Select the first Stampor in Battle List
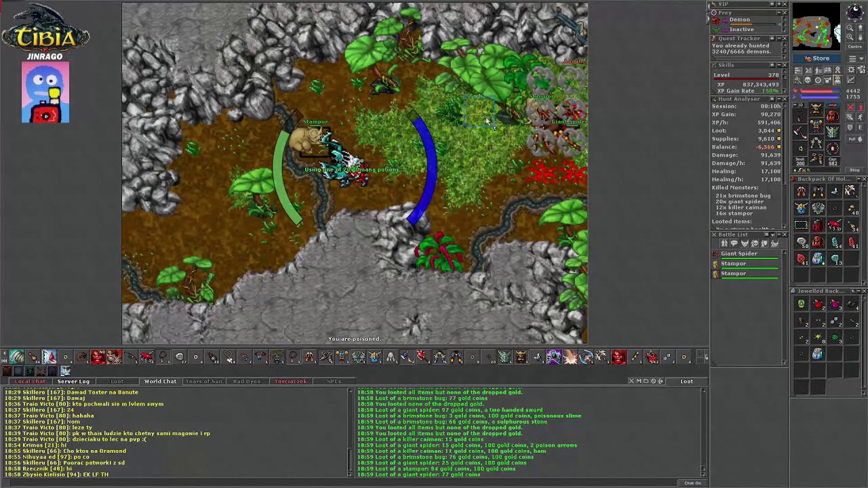This screenshot has width=868, height=488. pos(746,264)
